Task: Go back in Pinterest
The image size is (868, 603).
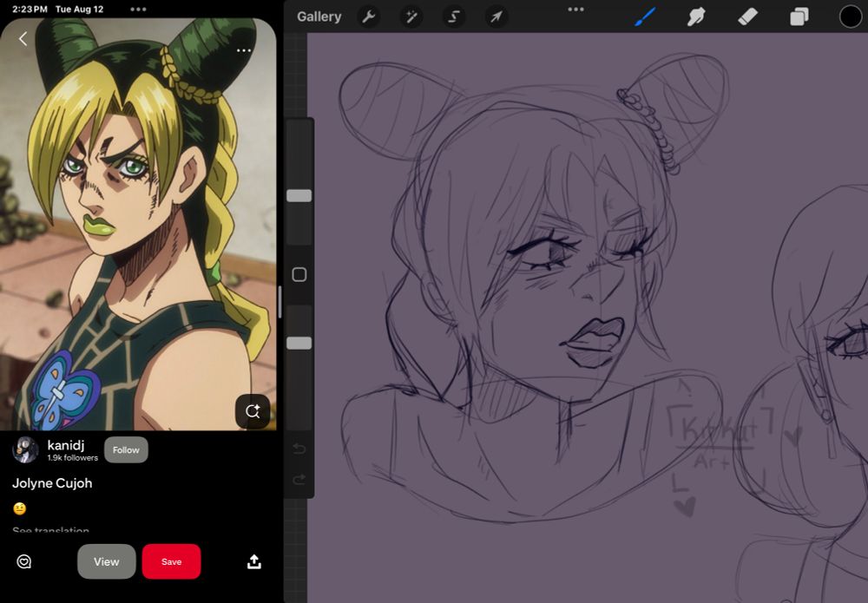Action: click(x=23, y=39)
